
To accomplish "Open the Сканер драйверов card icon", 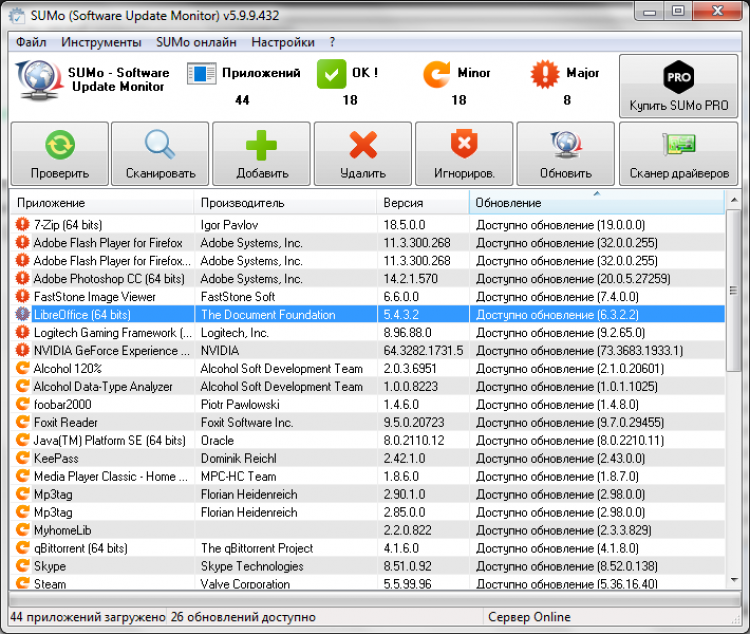I will (679, 145).
